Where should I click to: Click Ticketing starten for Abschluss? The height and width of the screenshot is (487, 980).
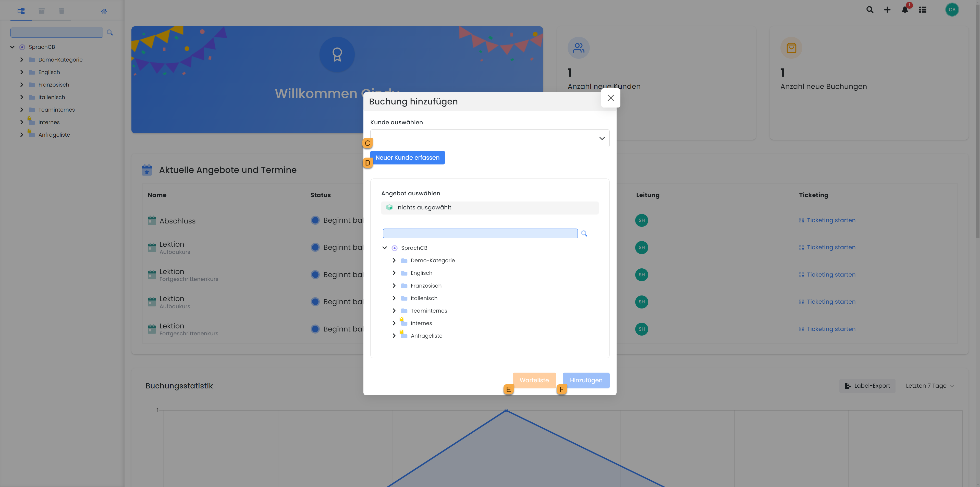click(827, 220)
